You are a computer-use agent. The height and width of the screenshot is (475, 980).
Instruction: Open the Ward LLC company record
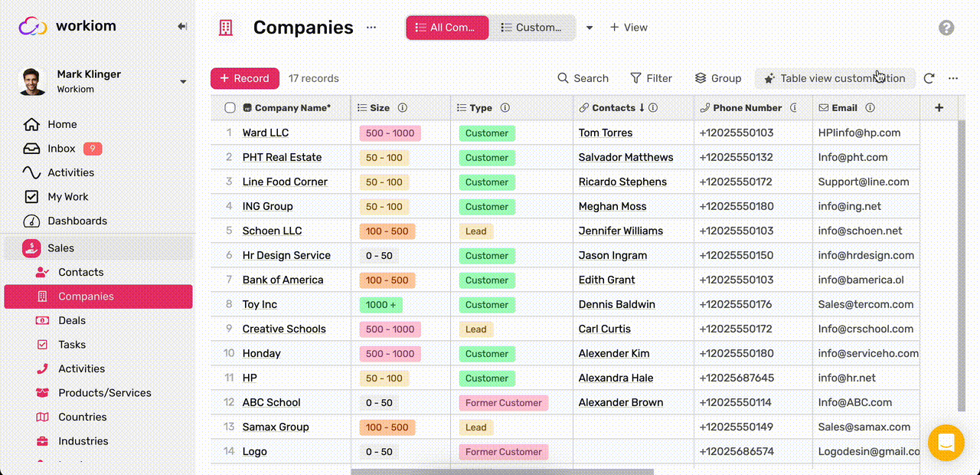tap(265, 133)
